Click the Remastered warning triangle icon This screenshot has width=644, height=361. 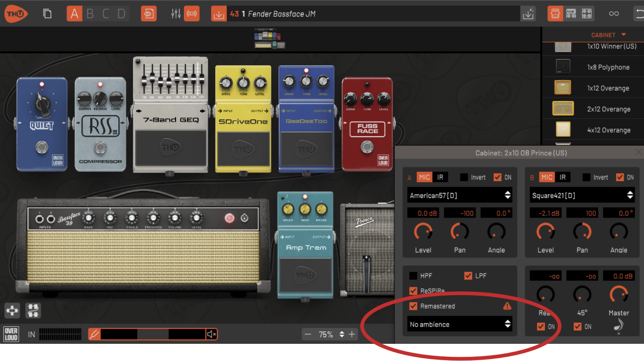[x=507, y=306]
